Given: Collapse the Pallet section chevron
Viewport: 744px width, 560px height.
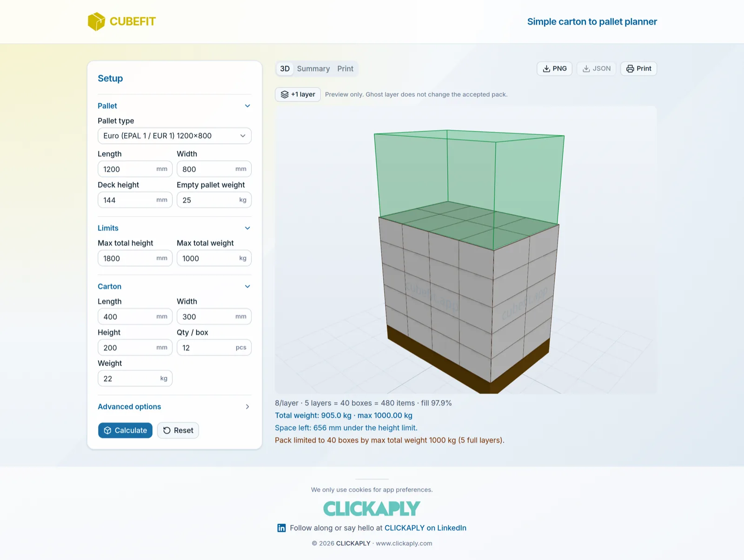Looking at the screenshot, I should (x=247, y=106).
